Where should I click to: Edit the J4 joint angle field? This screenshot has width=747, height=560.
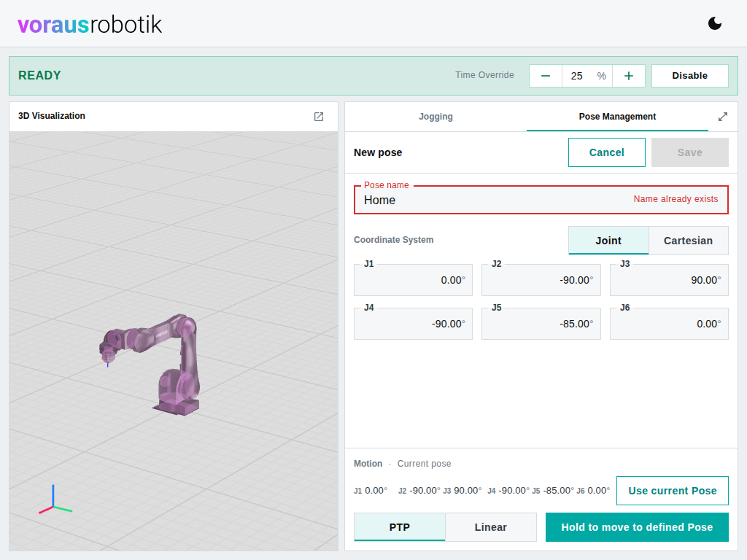(x=413, y=324)
